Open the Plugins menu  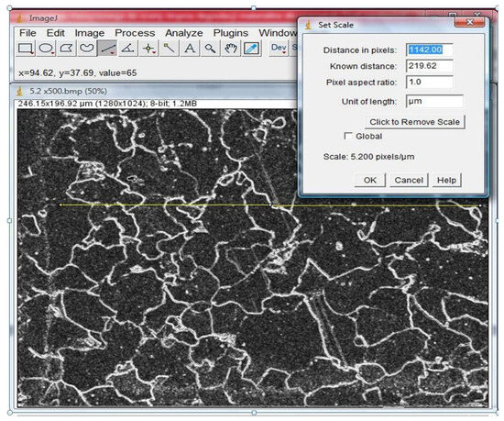click(230, 33)
